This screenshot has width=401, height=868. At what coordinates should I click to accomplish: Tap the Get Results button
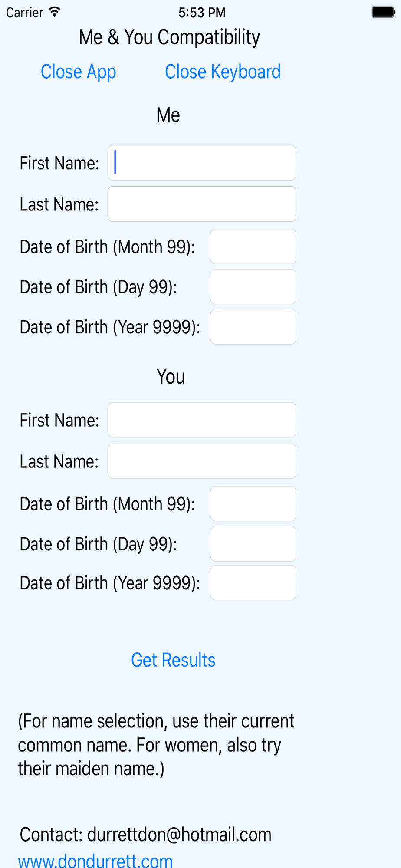tap(173, 660)
